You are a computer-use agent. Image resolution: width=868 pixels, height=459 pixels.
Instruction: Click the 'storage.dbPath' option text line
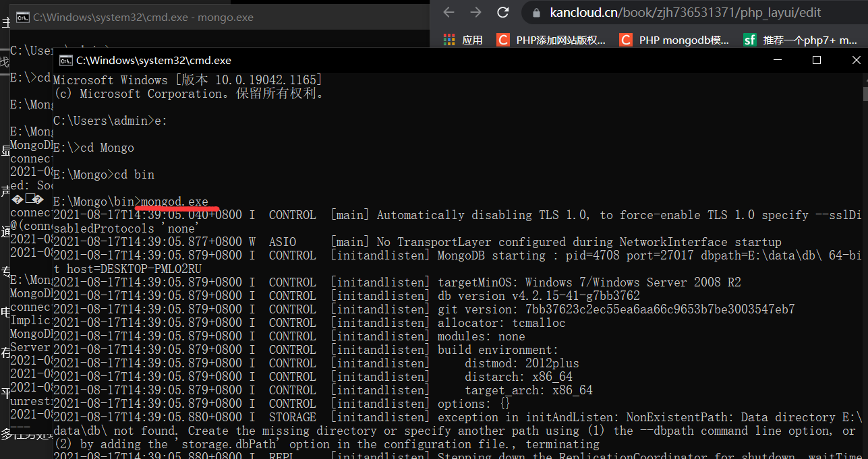coord(326,444)
